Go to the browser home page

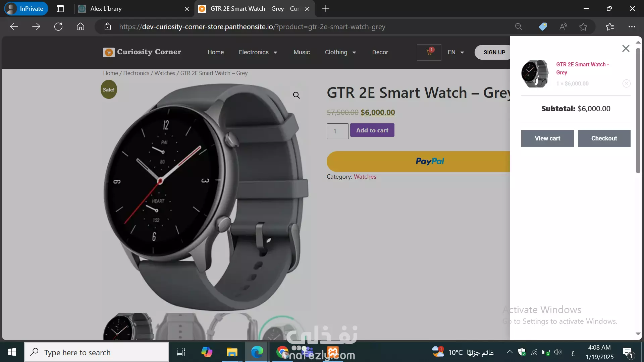[x=80, y=26]
